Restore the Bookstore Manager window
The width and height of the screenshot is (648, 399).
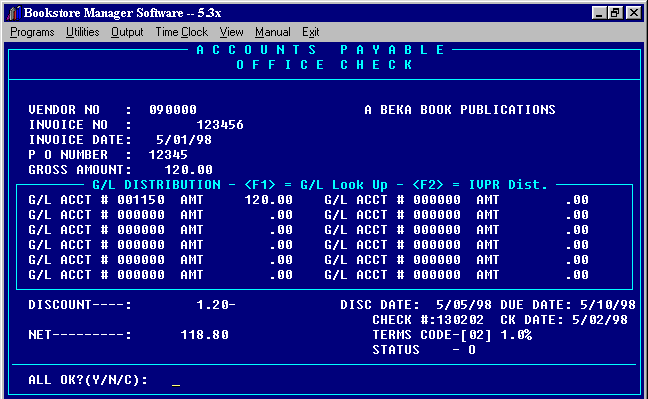615,13
